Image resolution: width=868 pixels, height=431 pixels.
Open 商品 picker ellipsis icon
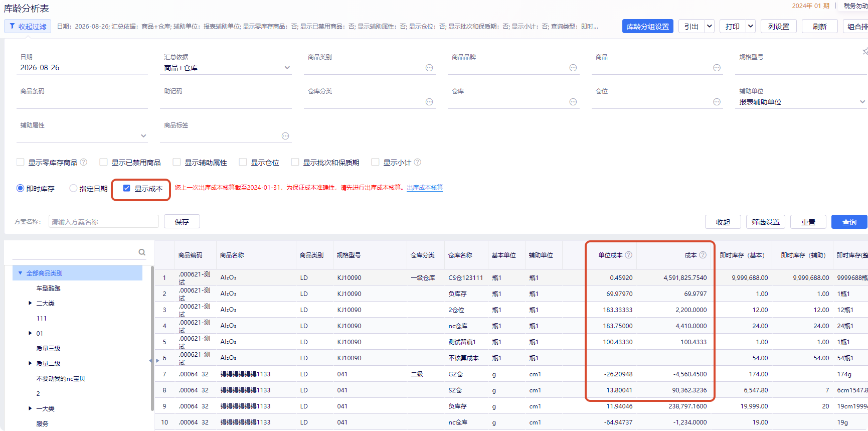[x=717, y=68]
